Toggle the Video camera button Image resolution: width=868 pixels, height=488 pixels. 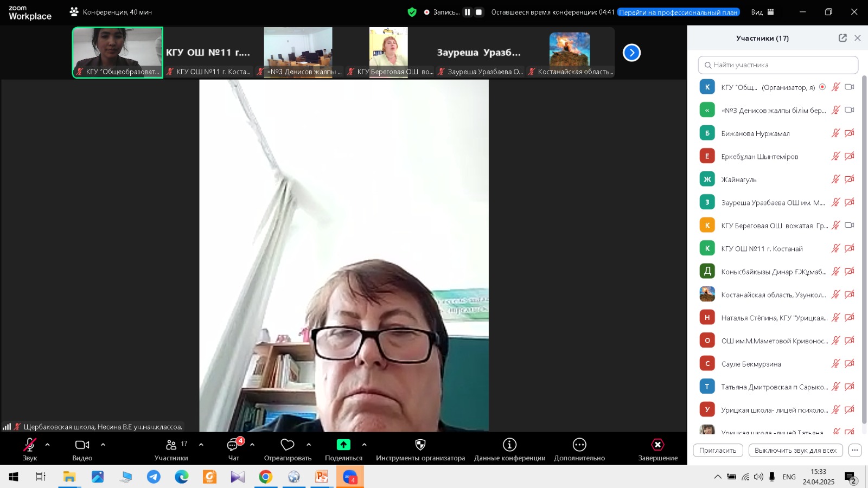pyautogui.click(x=82, y=445)
